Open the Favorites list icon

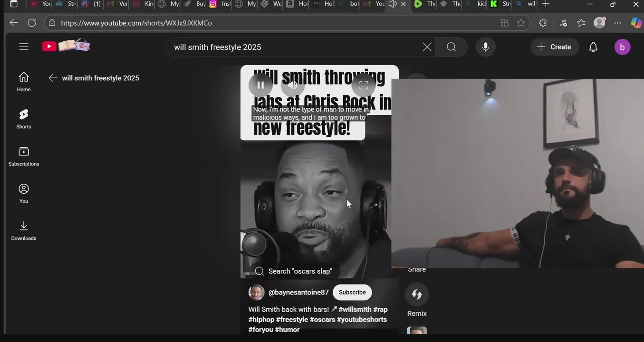(x=581, y=23)
